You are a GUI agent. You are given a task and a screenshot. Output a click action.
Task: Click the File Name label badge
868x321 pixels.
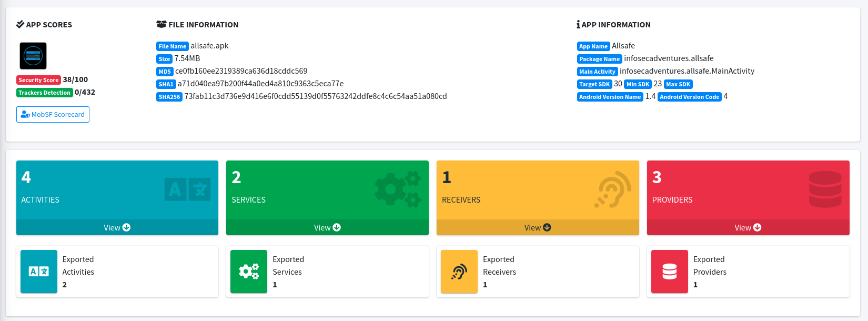(173, 46)
